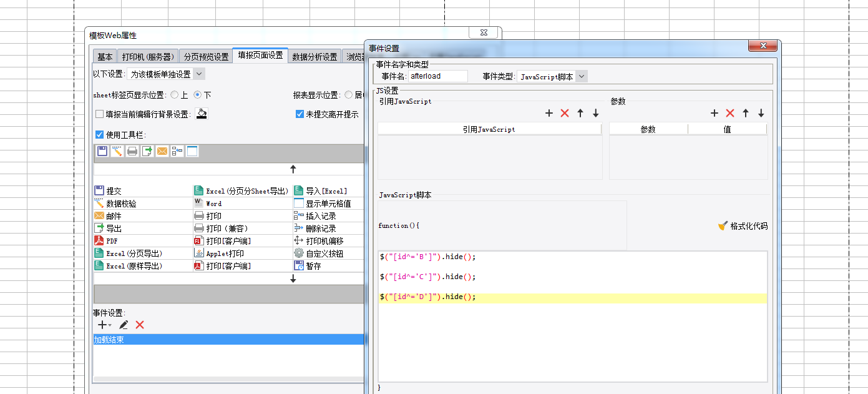Viewport: 868px width, 394px height.
Task: Select the 插入记录 item
Action: click(315, 216)
